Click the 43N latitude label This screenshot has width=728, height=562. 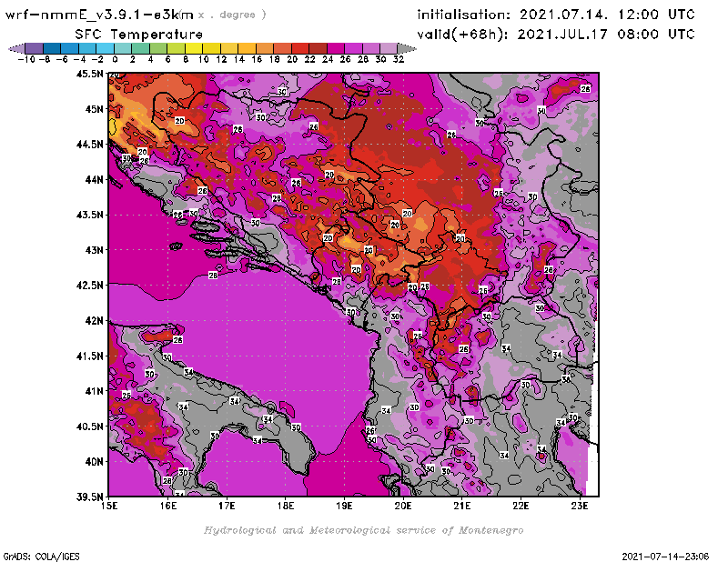coord(94,250)
